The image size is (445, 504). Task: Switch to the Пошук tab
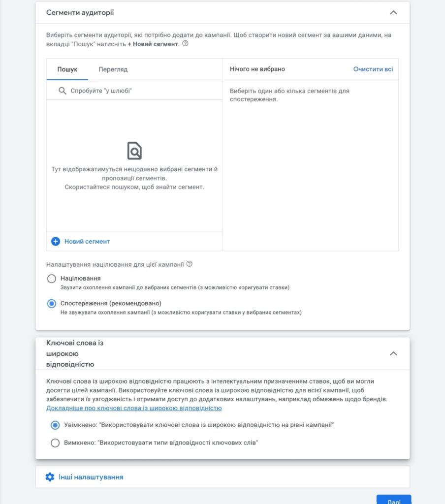pyautogui.click(x=67, y=69)
